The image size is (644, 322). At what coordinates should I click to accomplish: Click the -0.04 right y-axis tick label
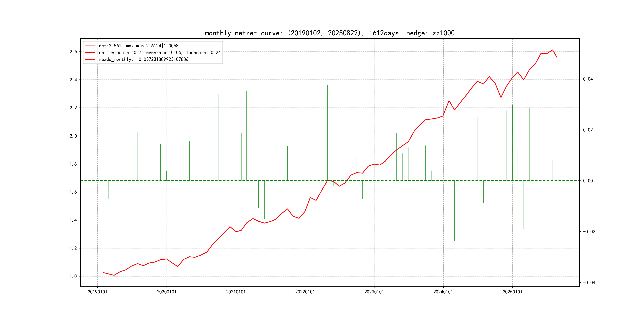[x=589, y=282]
